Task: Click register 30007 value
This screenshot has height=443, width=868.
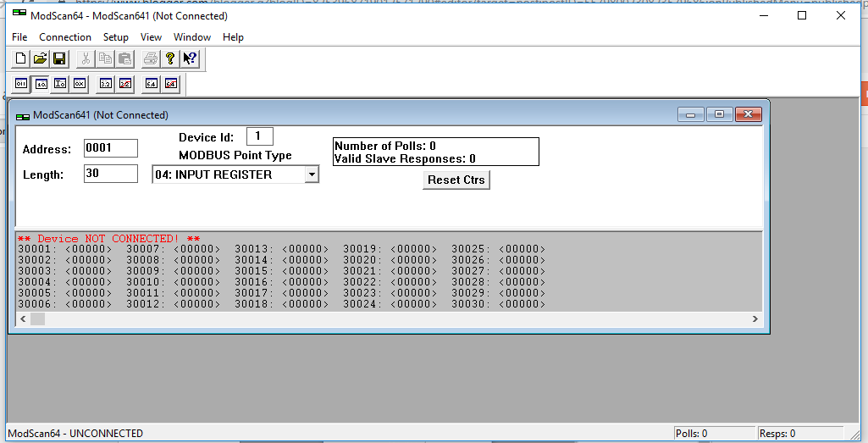Action: (197, 249)
